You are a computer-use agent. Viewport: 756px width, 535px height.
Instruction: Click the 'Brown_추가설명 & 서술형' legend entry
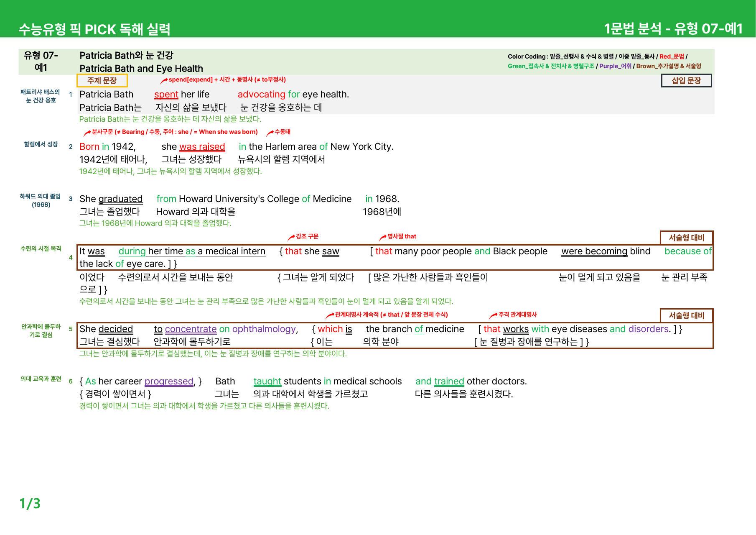(x=669, y=66)
